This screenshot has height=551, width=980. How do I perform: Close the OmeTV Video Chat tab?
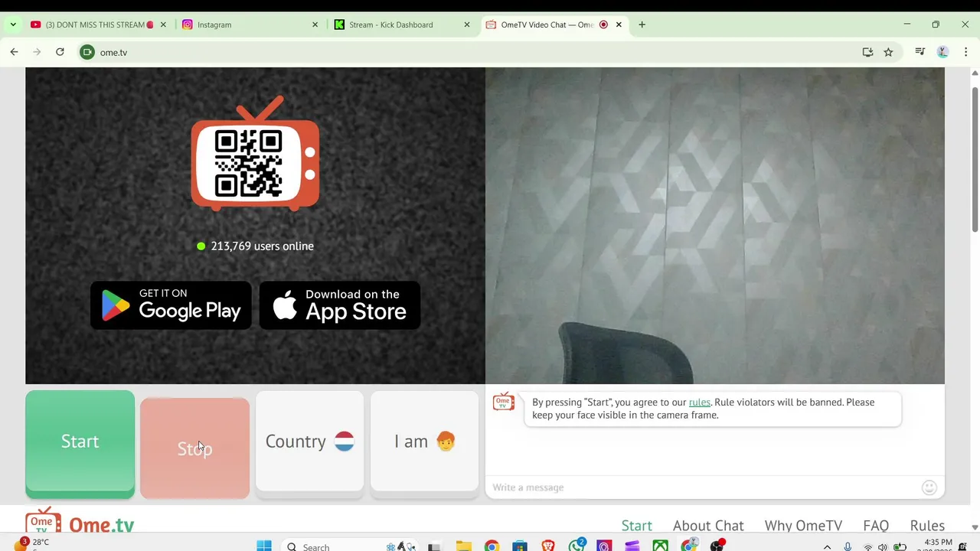pos(619,24)
